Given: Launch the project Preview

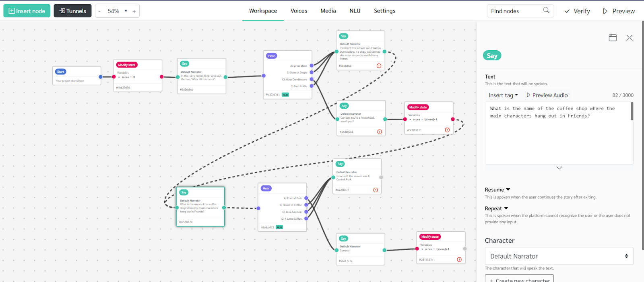Looking at the screenshot, I should [619, 11].
